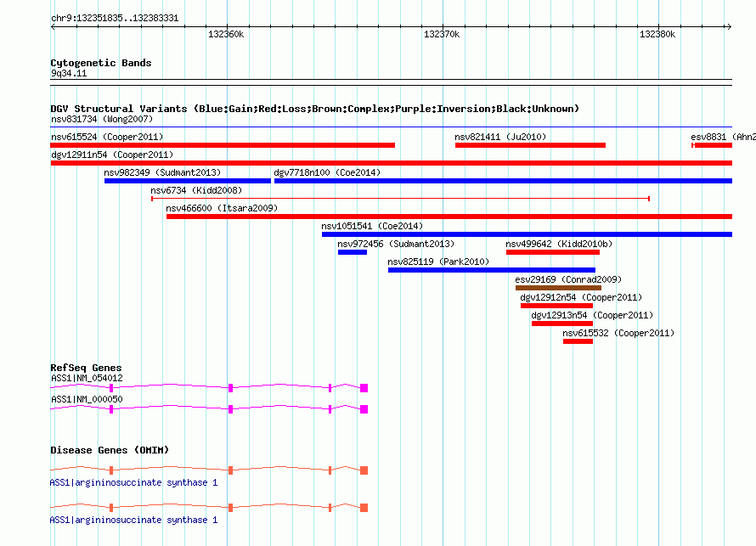Click the chr9:132351835..132383331 region label
Screen dimensions: 756x546
[115, 18]
